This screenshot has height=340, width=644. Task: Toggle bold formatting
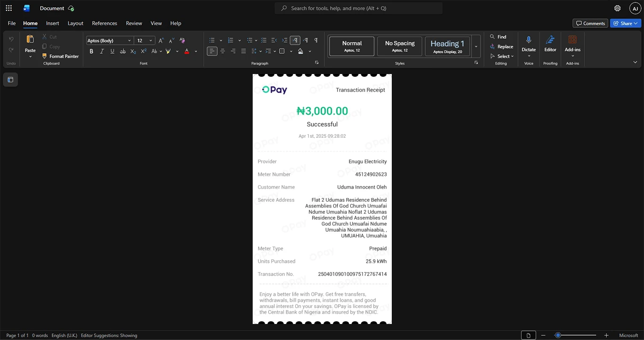click(91, 51)
